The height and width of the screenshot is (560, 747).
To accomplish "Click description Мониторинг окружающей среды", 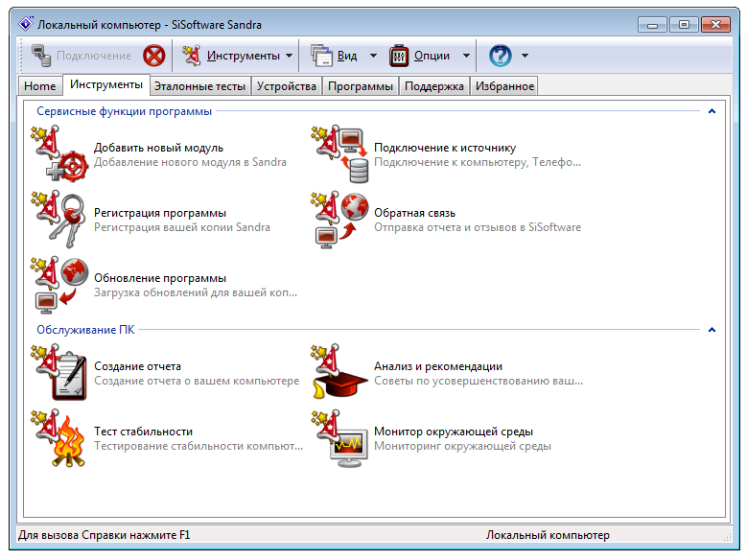I will pyautogui.click(x=462, y=446).
